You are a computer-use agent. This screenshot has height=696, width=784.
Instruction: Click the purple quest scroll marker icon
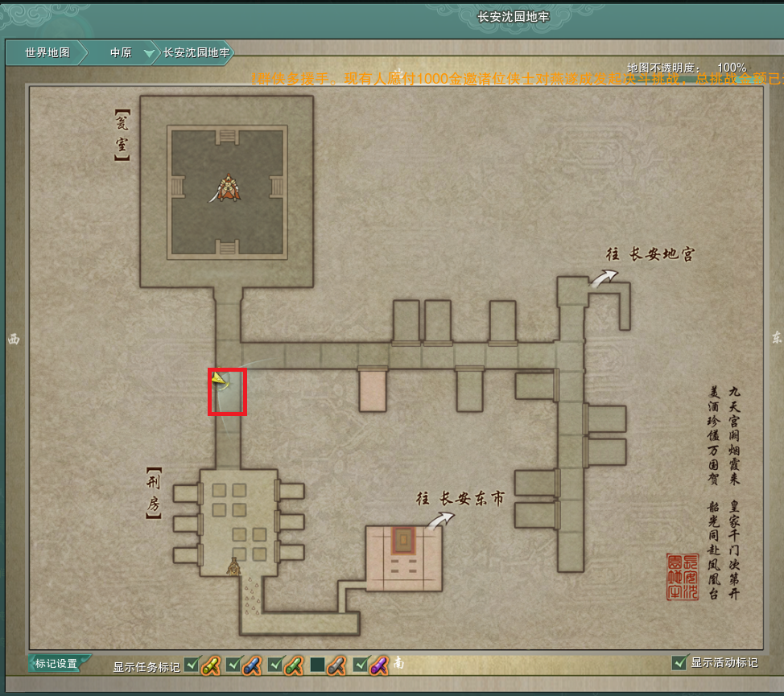click(378, 665)
